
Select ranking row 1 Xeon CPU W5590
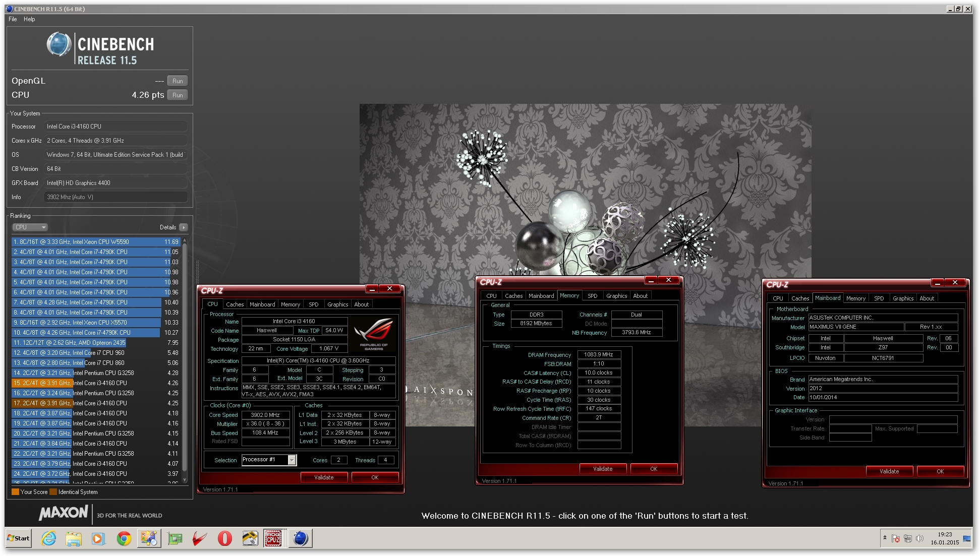pyautogui.click(x=96, y=242)
